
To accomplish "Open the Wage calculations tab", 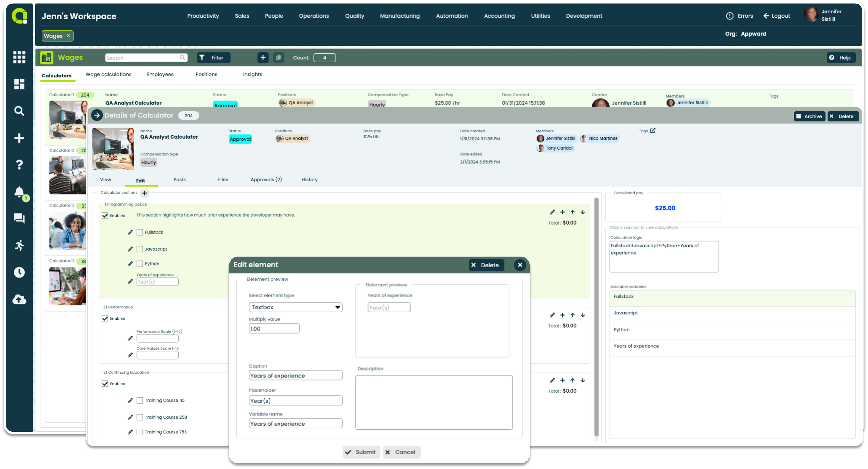I will [108, 74].
